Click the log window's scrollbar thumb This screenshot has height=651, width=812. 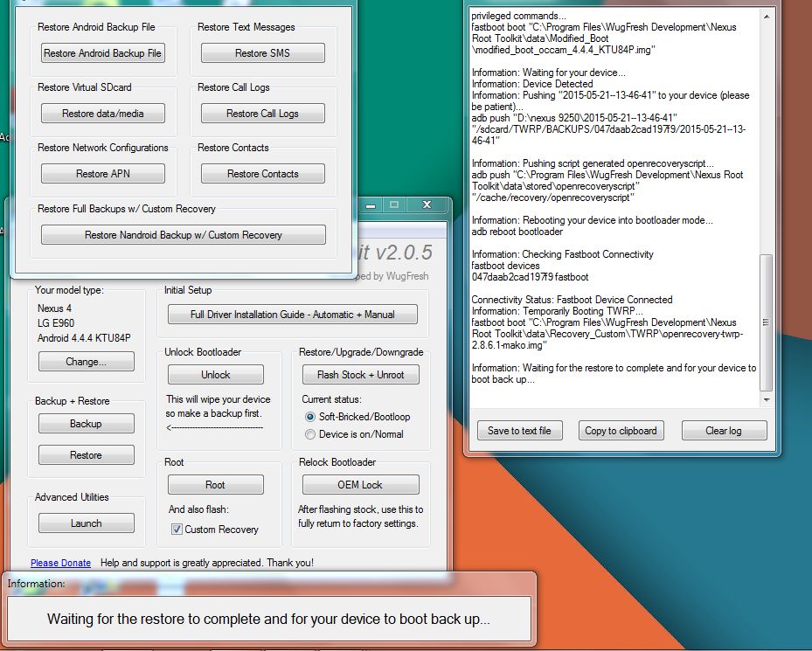pos(767,322)
